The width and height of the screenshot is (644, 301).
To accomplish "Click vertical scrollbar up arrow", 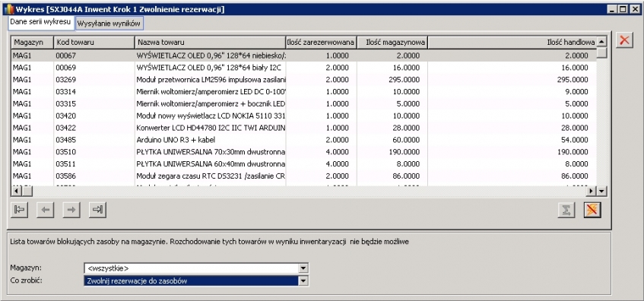I will point(601,41).
